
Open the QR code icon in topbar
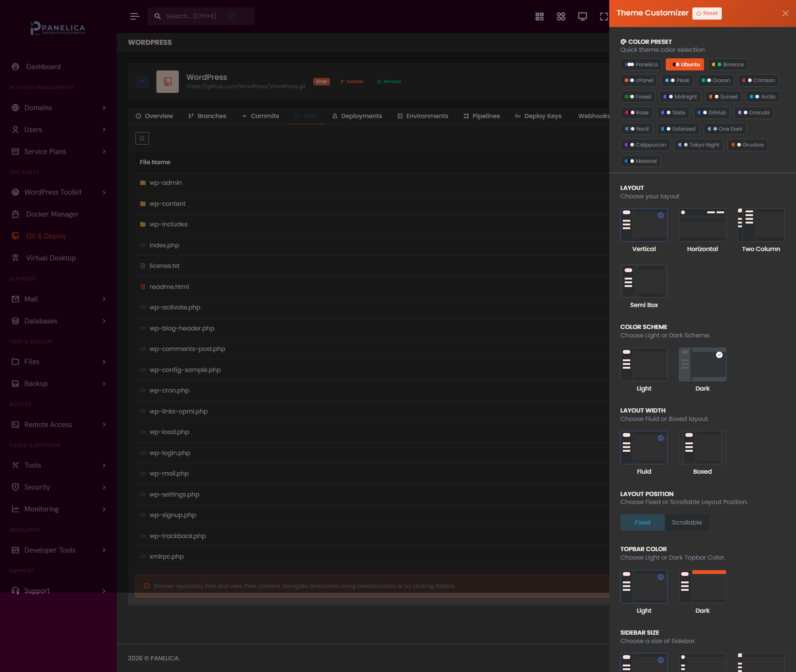tap(539, 16)
